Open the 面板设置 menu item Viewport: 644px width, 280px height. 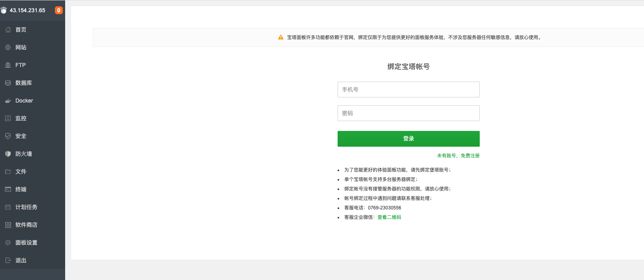(32, 243)
